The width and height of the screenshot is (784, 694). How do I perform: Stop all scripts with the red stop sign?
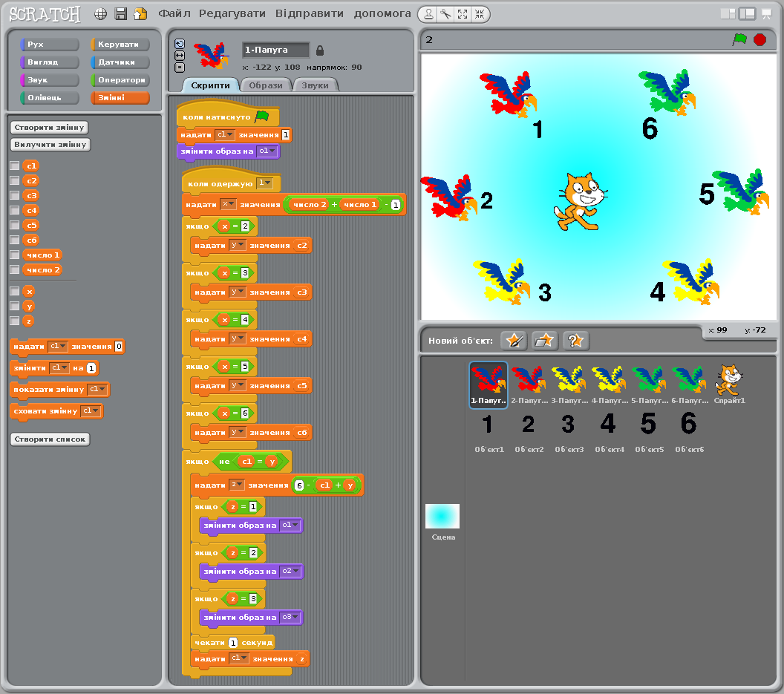click(760, 39)
